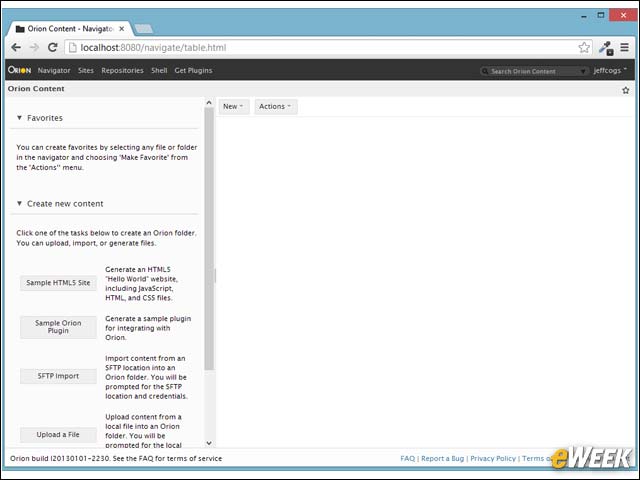The image size is (640, 480).
Task: Click the eyedropper extension icon
Action: (x=606, y=48)
